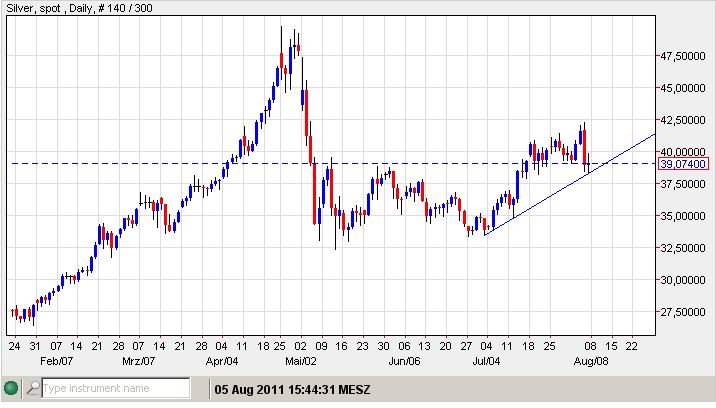The height and width of the screenshot is (408, 716).
Task: Click the 27,50000 price axis label
Action: [683, 312]
